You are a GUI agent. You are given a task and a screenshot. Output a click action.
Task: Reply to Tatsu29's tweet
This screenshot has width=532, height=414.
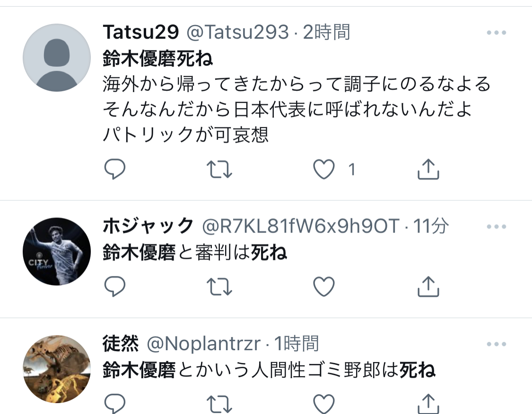click(x=115, y=169)
